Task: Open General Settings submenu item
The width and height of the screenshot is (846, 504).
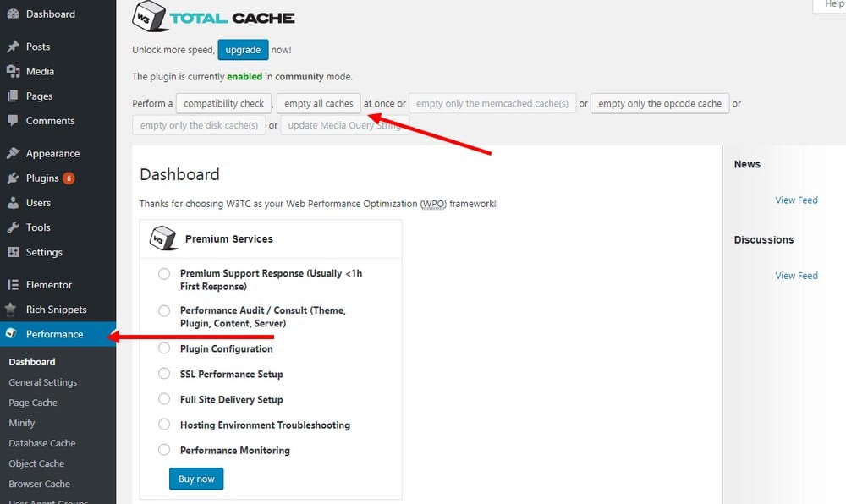Action: (x=42, y=382)
